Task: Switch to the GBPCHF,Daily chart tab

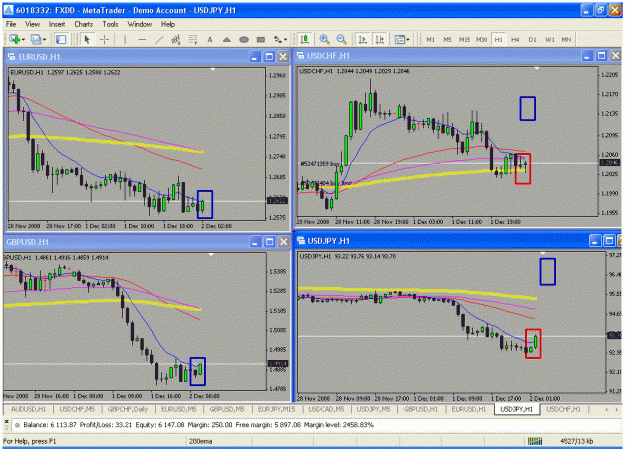Action: pyautogui.click(x=128, y=409)
